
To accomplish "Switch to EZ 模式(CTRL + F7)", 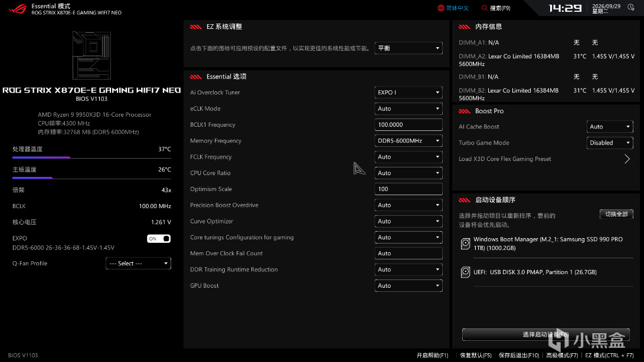I will [x=609, y=356].
